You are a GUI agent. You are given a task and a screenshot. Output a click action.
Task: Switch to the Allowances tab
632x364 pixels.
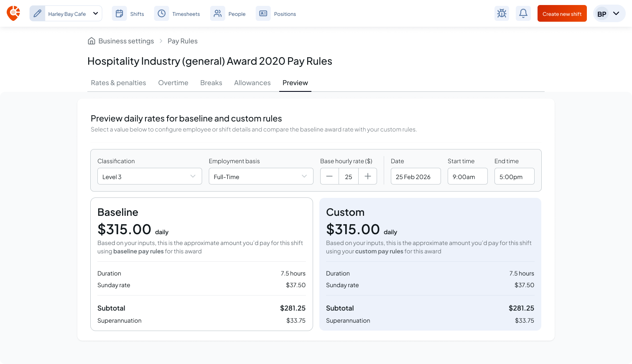pos(252,83)
